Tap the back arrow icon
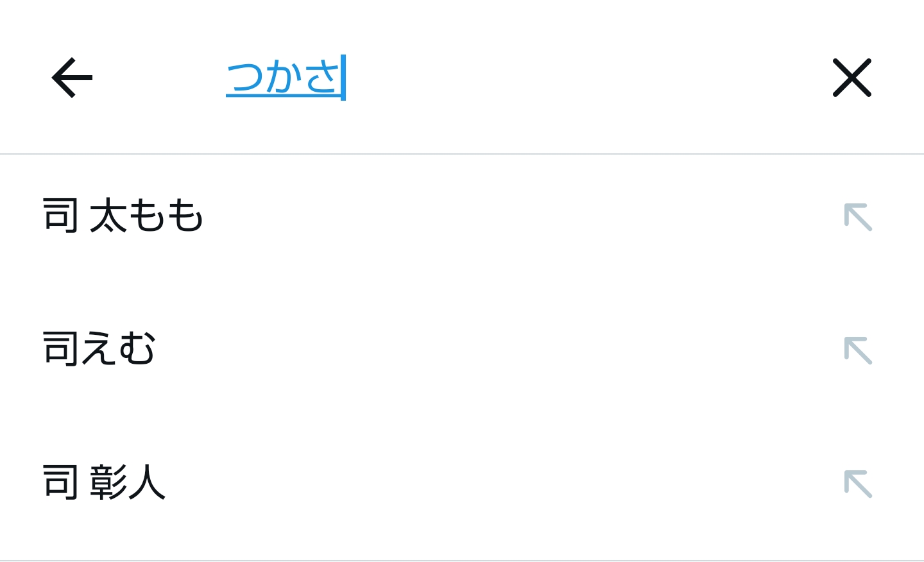The width and height of the screenshot is (924, 562). (x=72, y=78)
